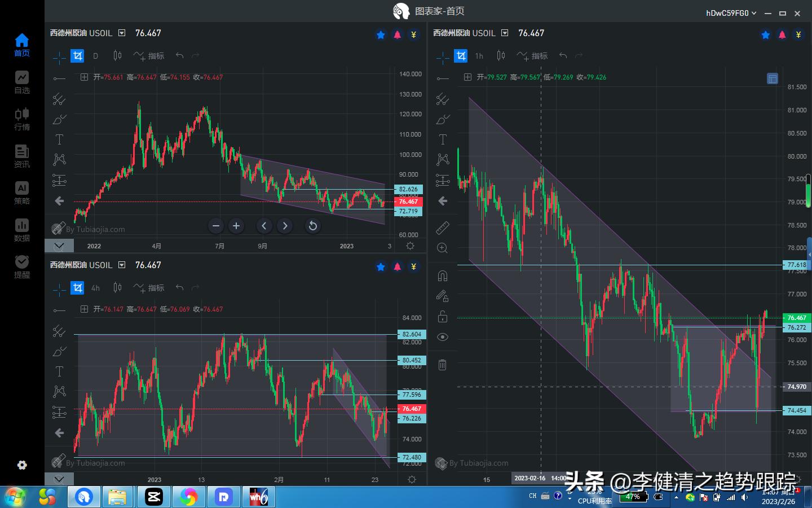Viewport: 812px width, 508px height.
Task: Collapse the 4h chart with the bottom chevron
Action: pyautogui.click(x=59, y=479)
